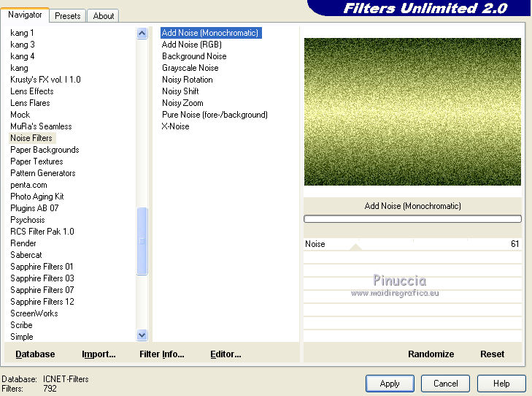Select Sapphire Filters 12
The image size is (532, 396).
click(x=42, y=302)
